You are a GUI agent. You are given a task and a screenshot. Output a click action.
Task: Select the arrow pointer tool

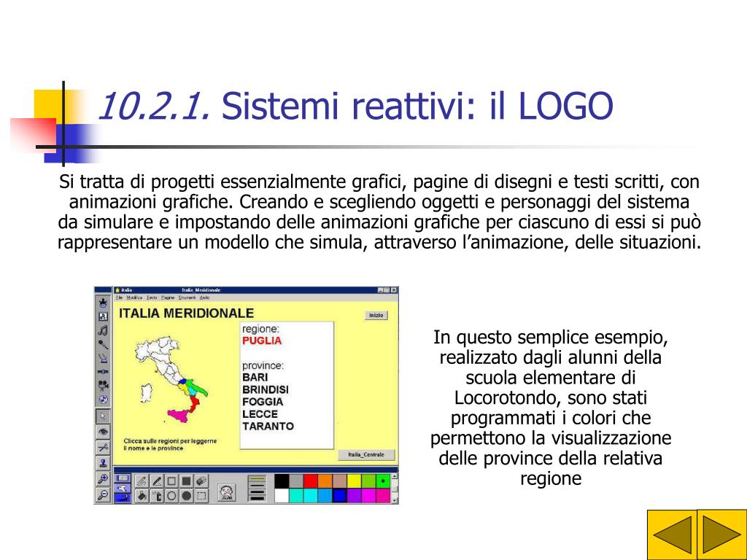tap(103, 416)
